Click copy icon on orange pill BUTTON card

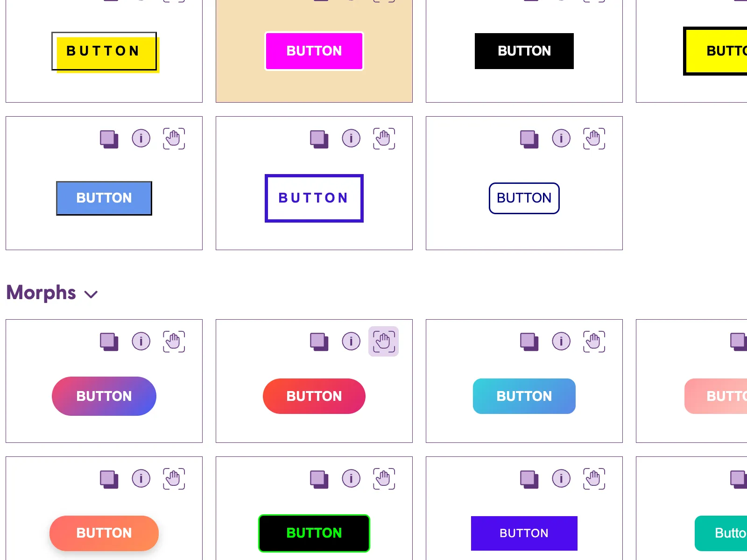click(x=109, y=479)
